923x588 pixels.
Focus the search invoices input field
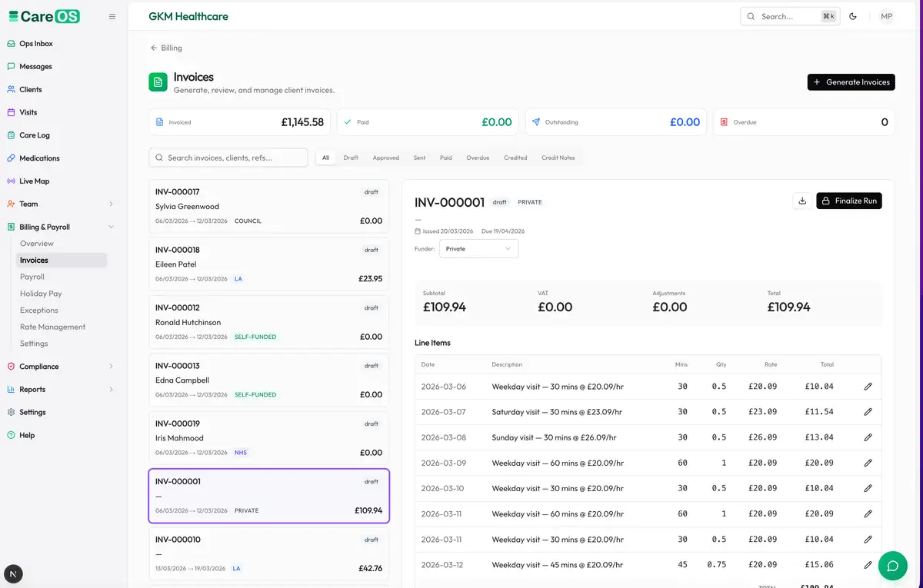(228, 158)
